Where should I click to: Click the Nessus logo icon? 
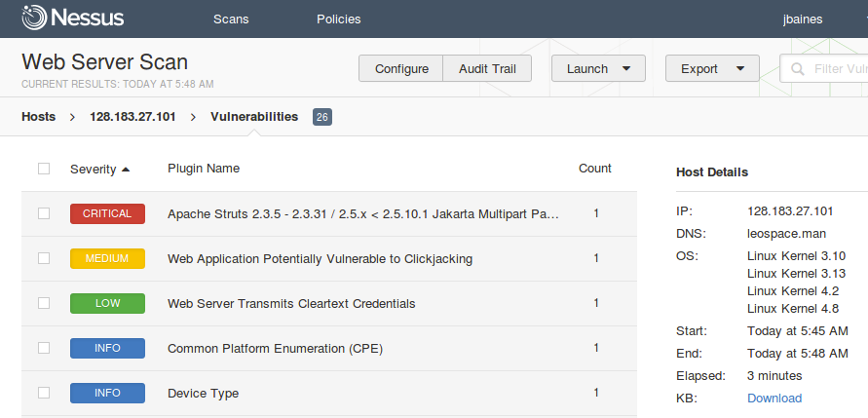(34, 18)
